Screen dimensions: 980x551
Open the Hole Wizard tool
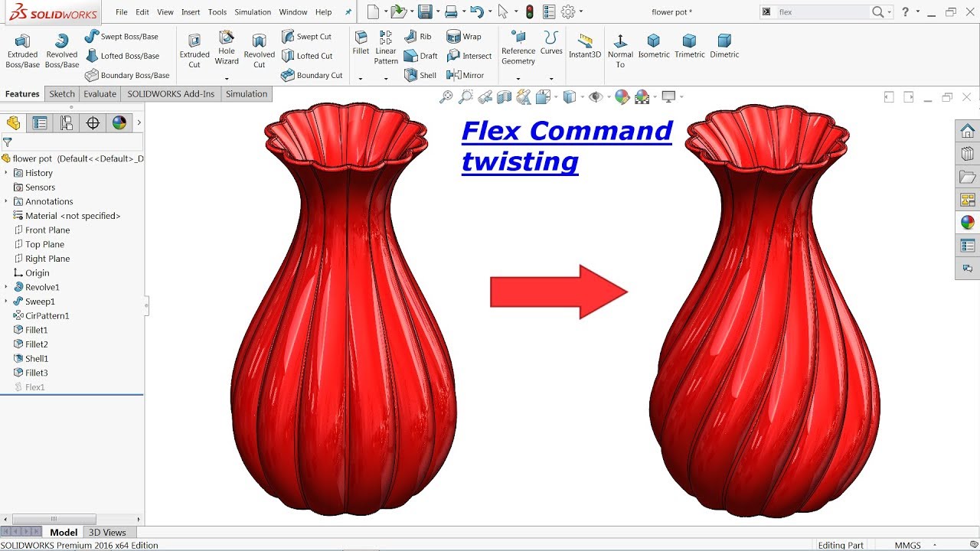[x=227, y=47]
